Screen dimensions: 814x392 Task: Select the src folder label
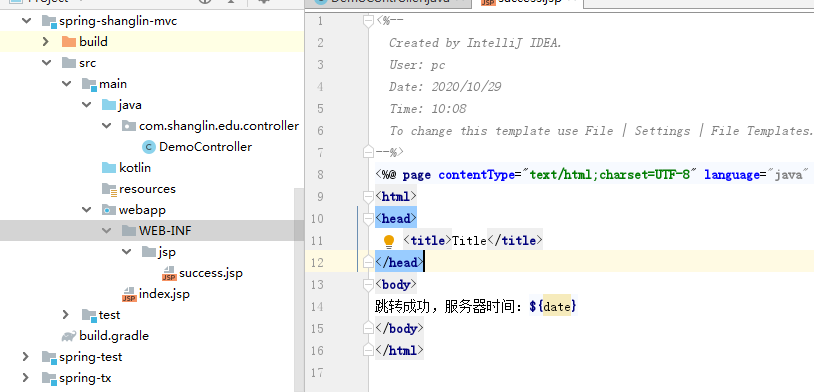[x=88, y=63]
